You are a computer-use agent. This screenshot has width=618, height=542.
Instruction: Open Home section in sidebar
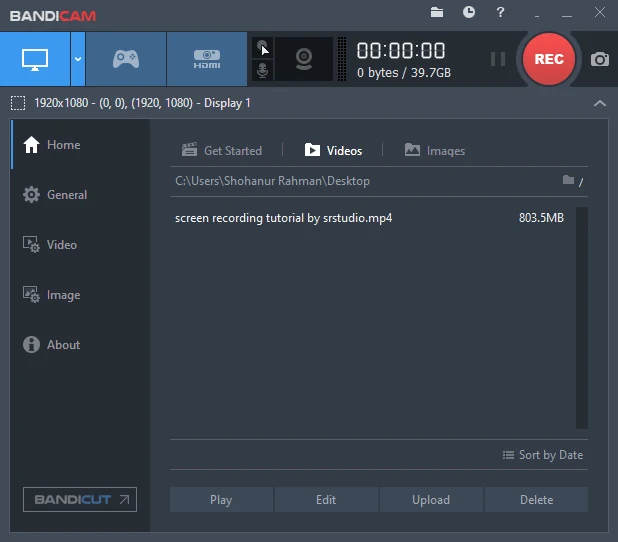tap(81, 145)
